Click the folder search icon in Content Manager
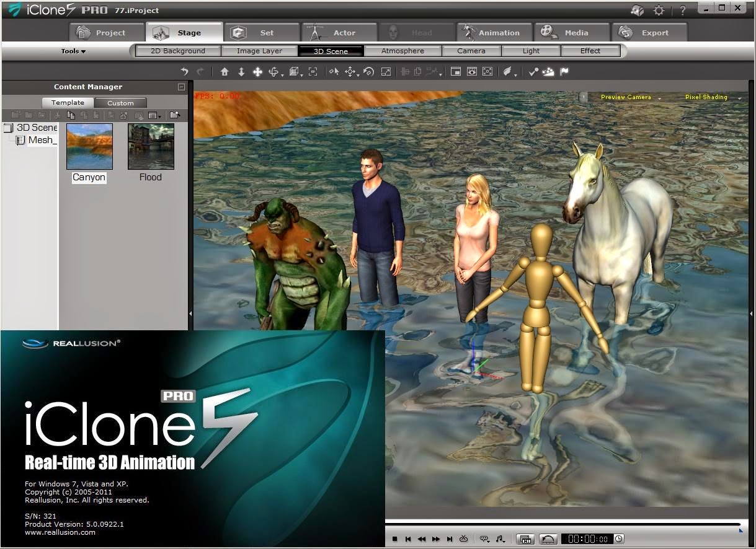 pyautogui.click(x=175, y=115)
